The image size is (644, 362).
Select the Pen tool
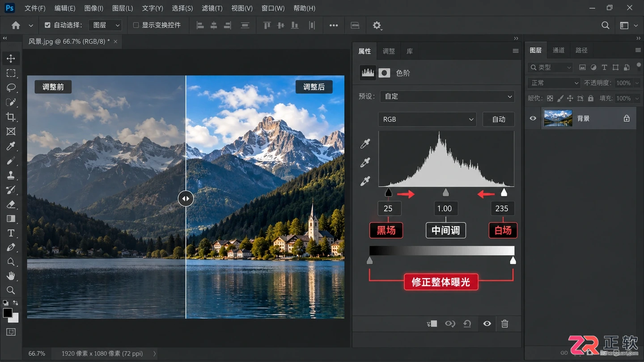tap(11, 248)
